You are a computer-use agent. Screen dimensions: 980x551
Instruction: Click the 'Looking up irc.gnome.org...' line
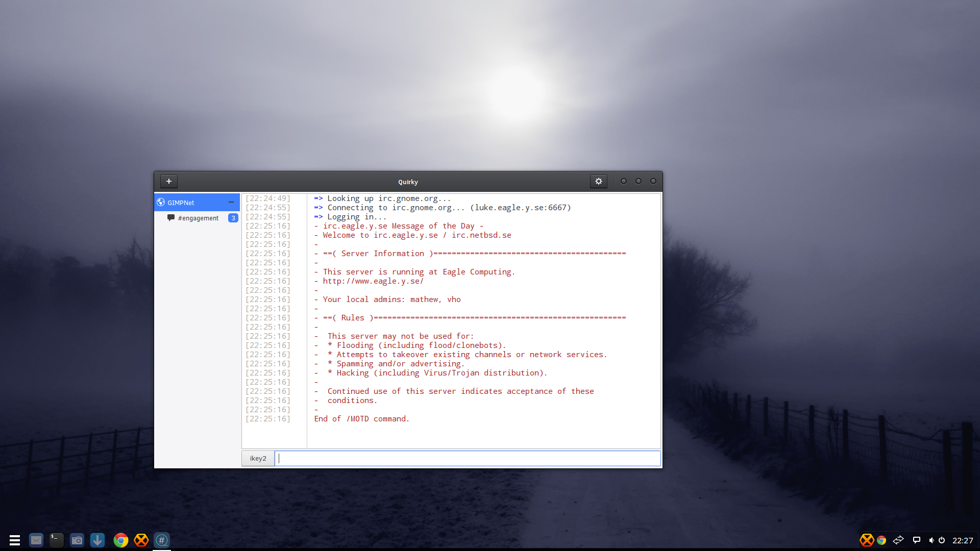click(x=382, y=198)
